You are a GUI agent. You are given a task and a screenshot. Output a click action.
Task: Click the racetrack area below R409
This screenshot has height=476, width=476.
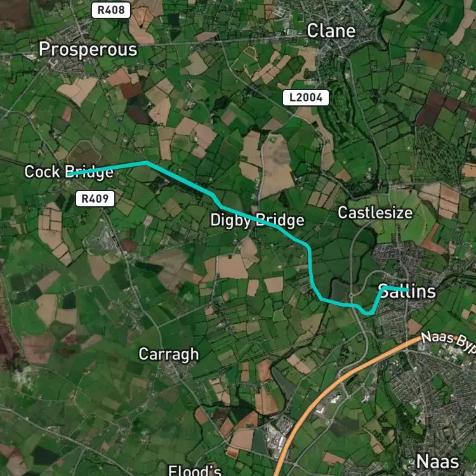point(102,240)
